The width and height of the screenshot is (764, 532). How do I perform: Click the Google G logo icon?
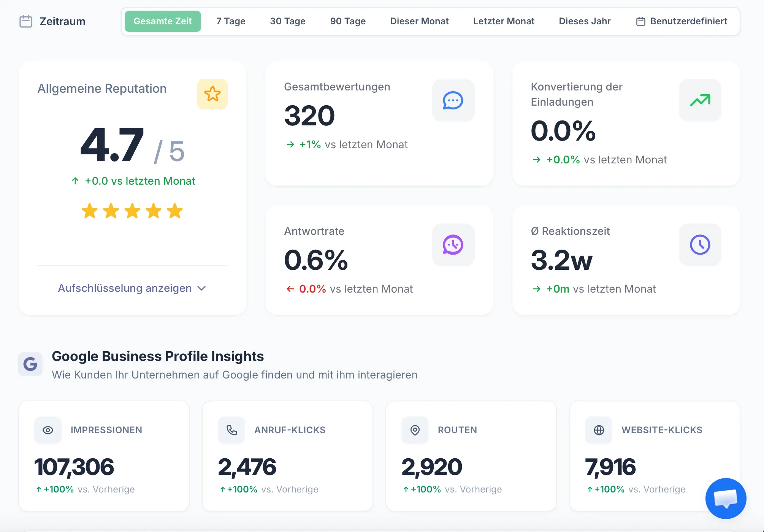(x=30, y=364)
